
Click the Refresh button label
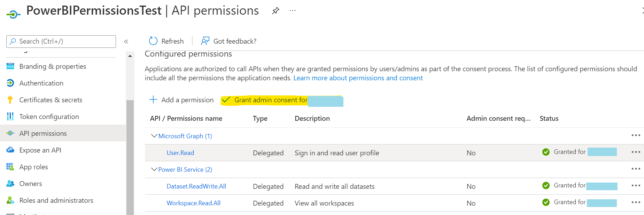[x=172, y=41]
